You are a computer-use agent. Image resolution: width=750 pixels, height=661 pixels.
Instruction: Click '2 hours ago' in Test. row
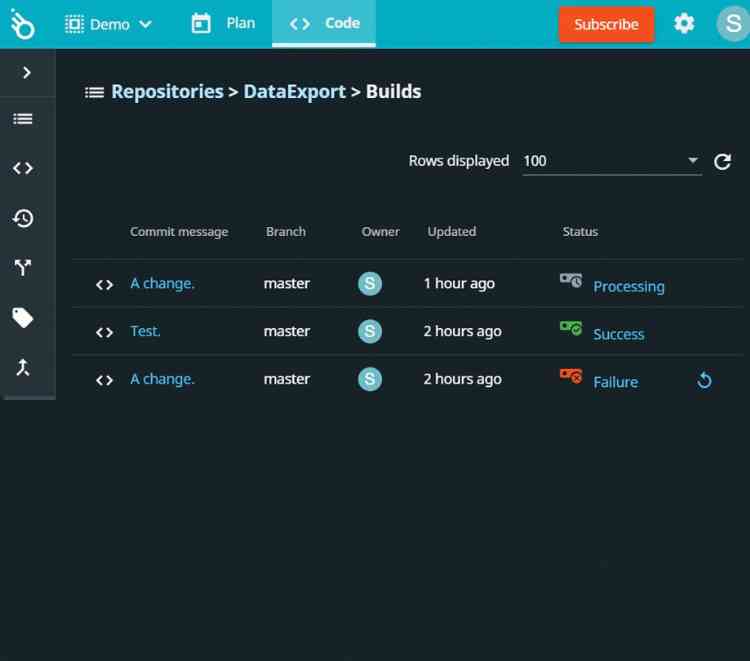[x=463, y=331]
